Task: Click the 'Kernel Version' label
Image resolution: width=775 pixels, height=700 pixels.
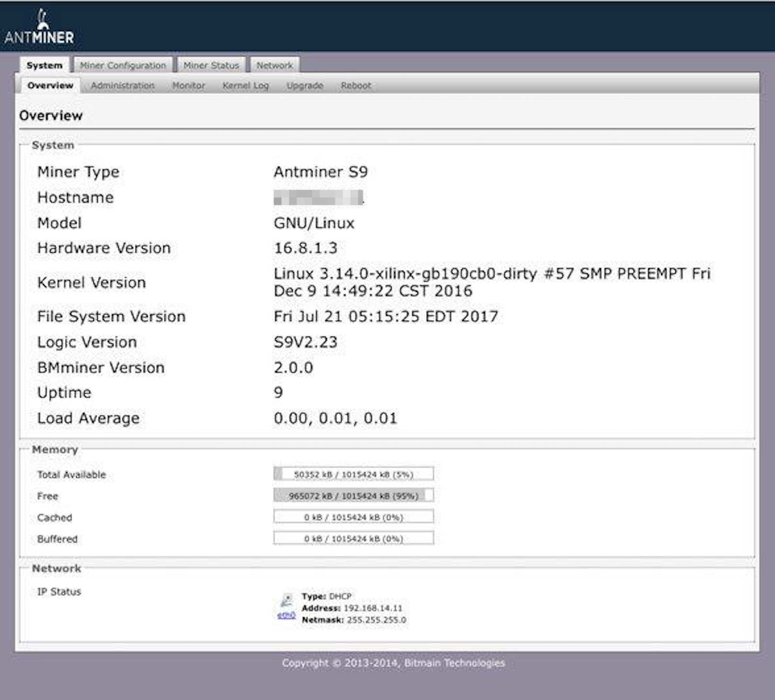Action: (x=91, y=282)
